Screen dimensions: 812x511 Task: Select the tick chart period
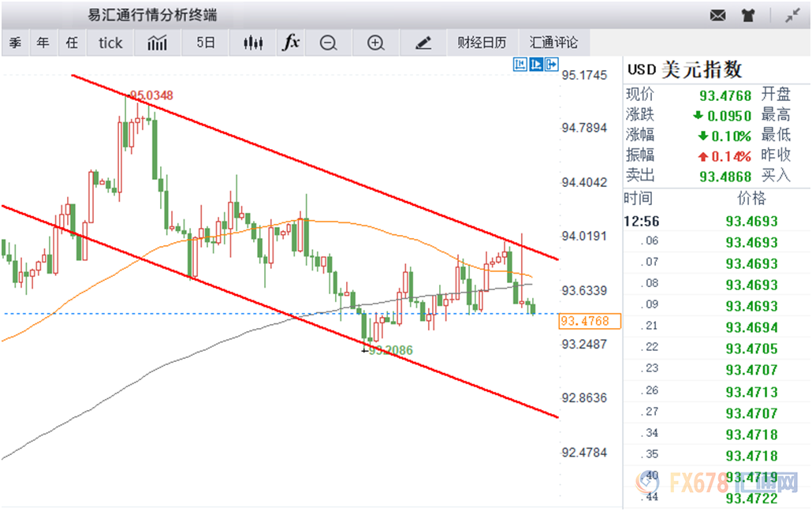(x=110, y=43)
